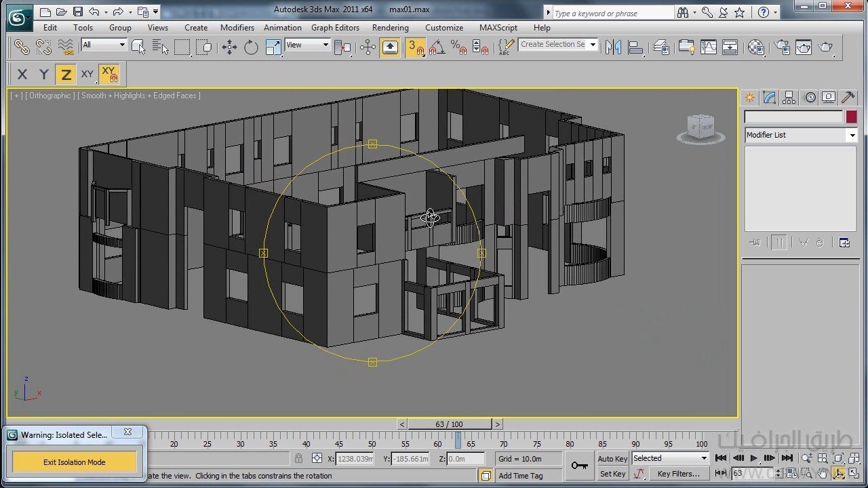The image size is (868, 488).
Task: Toggle the 3D Snaps button
Action: point(414,47)
